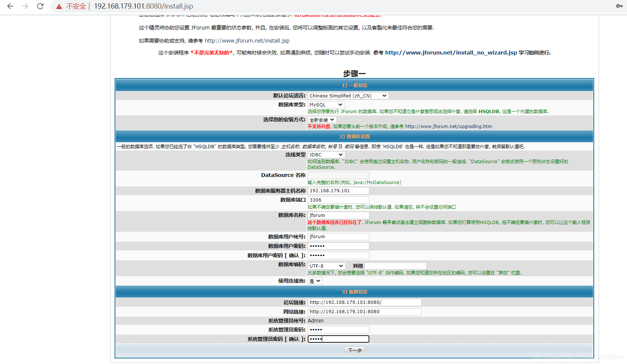
Task: Click the 不安全 security label
Action: pyautogui.click(x=76, y=6)
